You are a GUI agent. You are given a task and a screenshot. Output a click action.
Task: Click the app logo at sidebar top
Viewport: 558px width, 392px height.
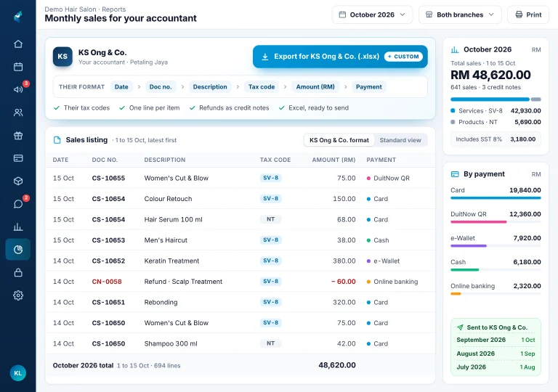point(18,17)
